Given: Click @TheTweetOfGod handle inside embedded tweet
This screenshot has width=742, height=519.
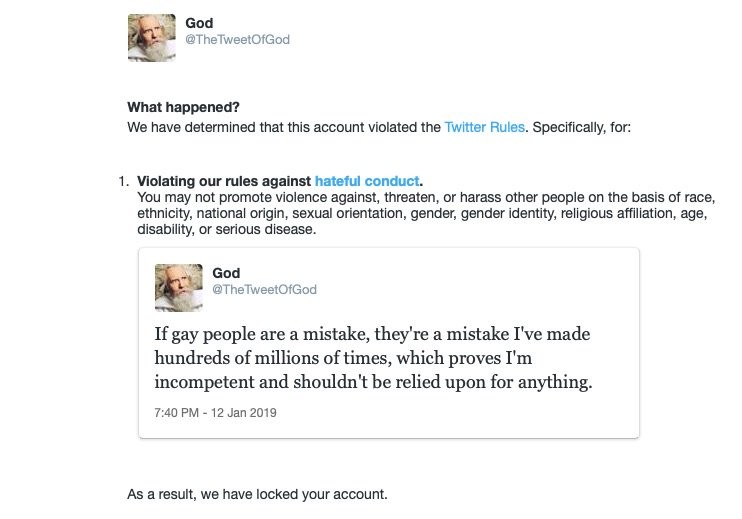Looking at the screenshot, I should (264, 290).
